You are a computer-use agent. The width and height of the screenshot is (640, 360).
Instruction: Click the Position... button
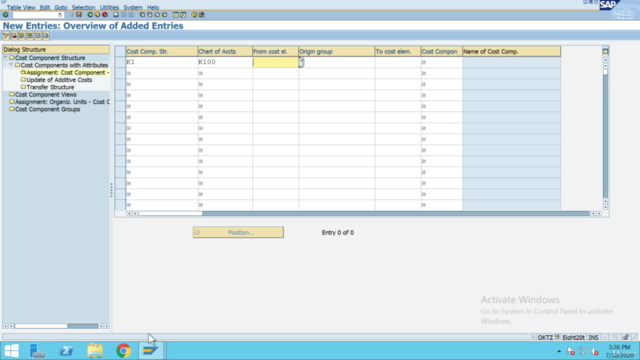pos(238,232)
